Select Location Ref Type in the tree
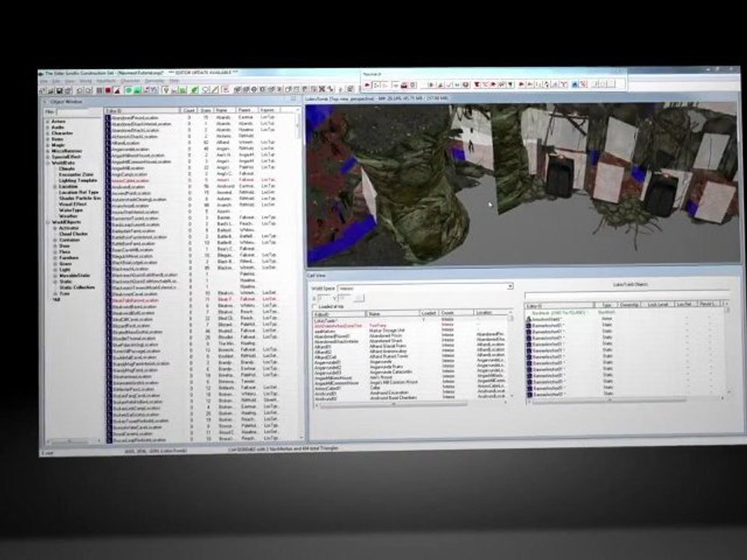This screenshot has height=560, width=747. (x=79, y=192)
